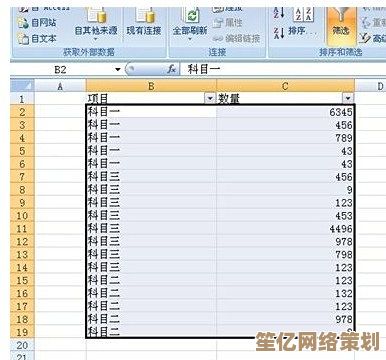The height and width of the screenshot is (360, 386).
Task: Click cell B18 containing 科目二
Action: (x=151, y=319)
